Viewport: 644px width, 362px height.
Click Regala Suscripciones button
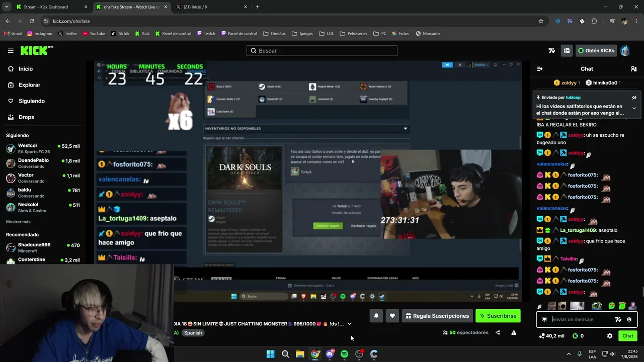point(437,316)
